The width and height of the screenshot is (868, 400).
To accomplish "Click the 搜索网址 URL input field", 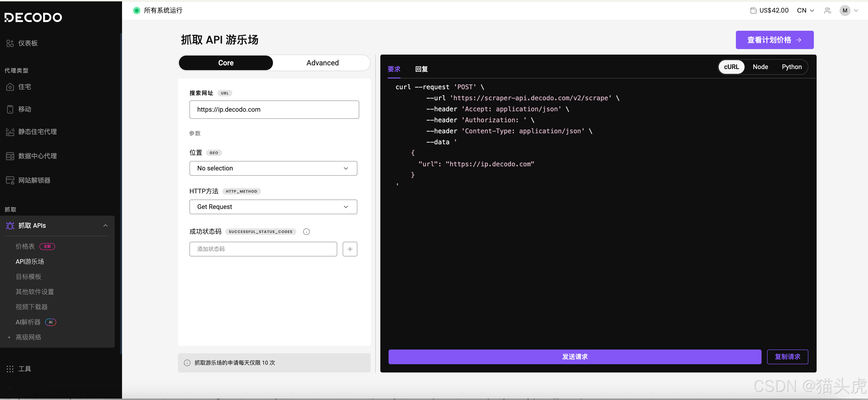I will click(x=274, y=110).
